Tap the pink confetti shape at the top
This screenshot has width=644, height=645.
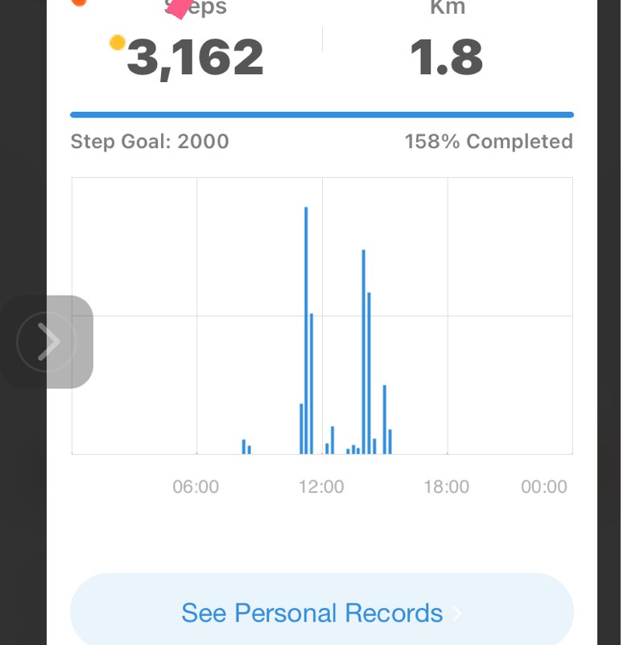pos(180,9)
